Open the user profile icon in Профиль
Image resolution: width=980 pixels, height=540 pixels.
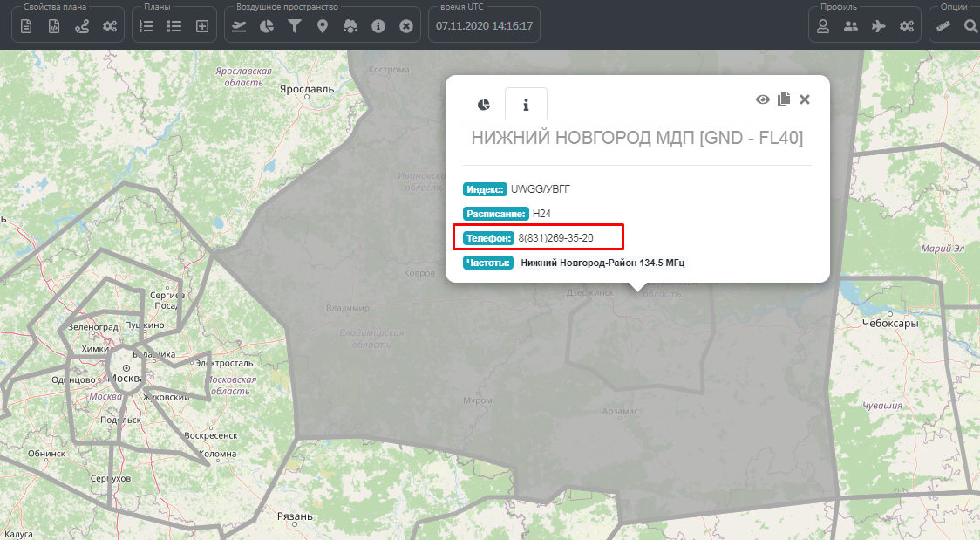(822, 26)
